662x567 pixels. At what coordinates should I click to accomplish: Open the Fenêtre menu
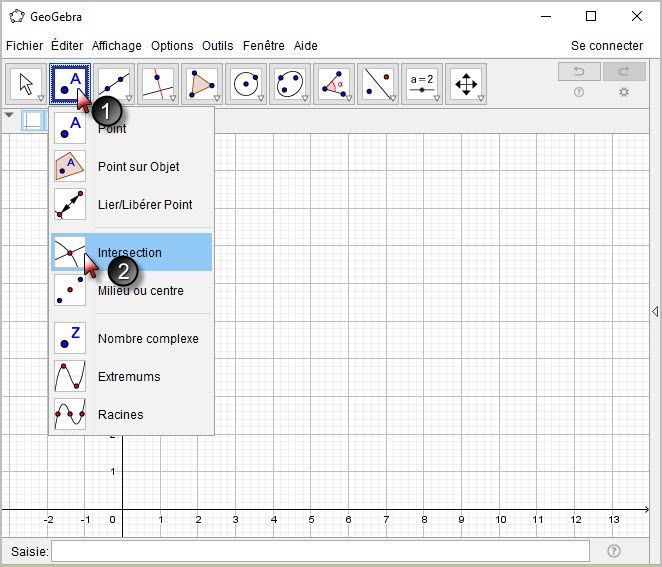(264, 46)
